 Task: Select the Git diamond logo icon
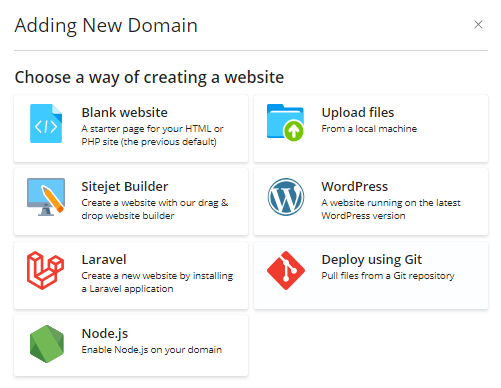[286, 270]
